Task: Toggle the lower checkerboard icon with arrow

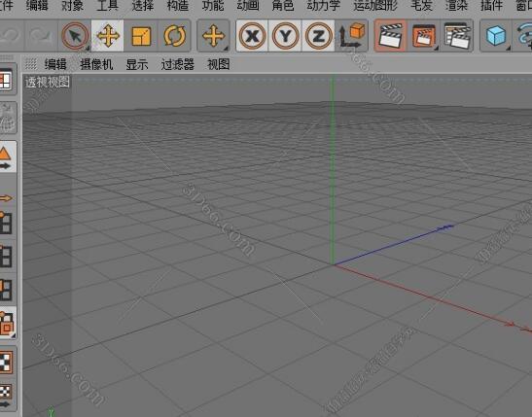Action: pyautogui.click(x=6, y=396)
